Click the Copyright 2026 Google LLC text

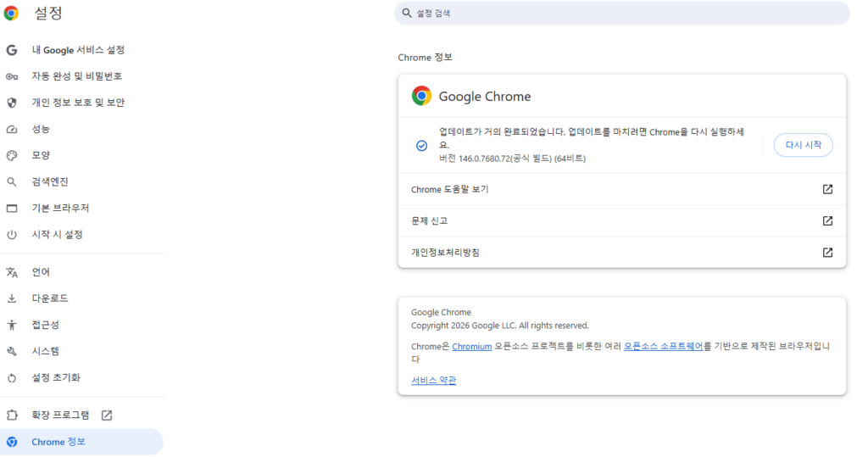500,326
